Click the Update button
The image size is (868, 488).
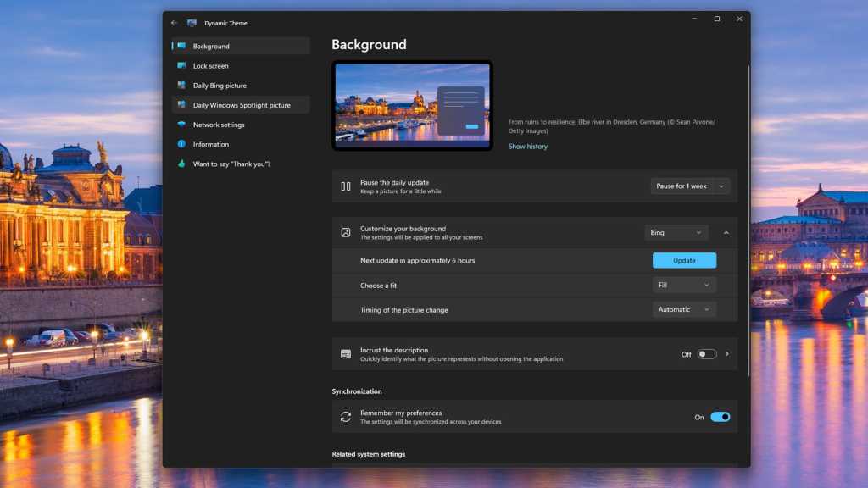point(683,260)
